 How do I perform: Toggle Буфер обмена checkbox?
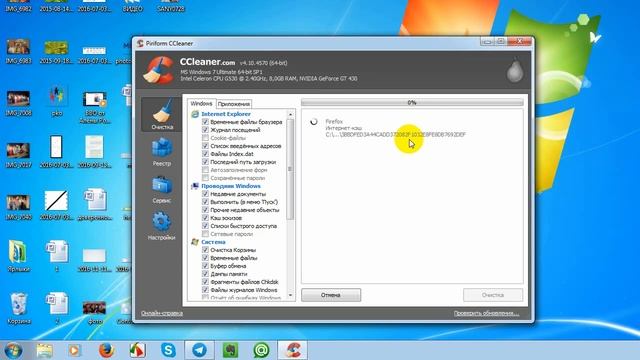point(205,266)
